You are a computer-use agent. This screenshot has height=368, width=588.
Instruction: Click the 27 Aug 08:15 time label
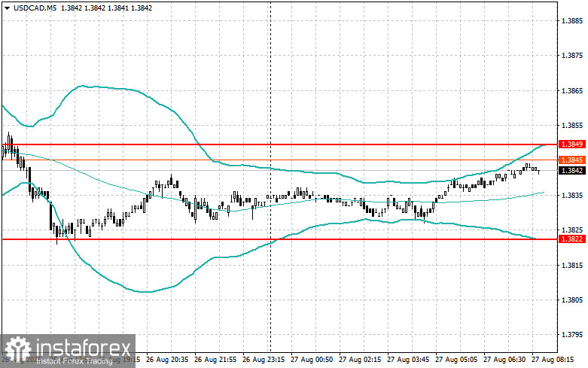coord(553,360)
